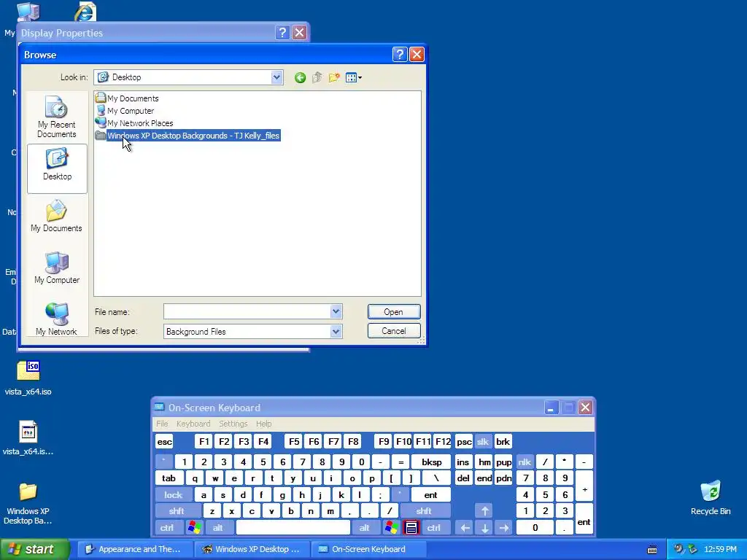Viewport: 747px width, 560px height.
Task: Click the Open button
Action: pyautogui.click(x=394, y=311)
